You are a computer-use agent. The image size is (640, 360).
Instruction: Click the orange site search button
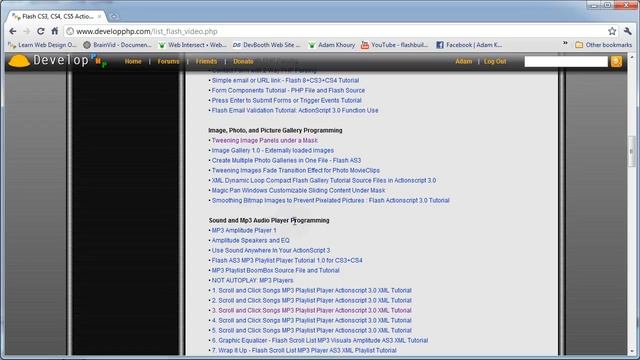tap(616, 61)
